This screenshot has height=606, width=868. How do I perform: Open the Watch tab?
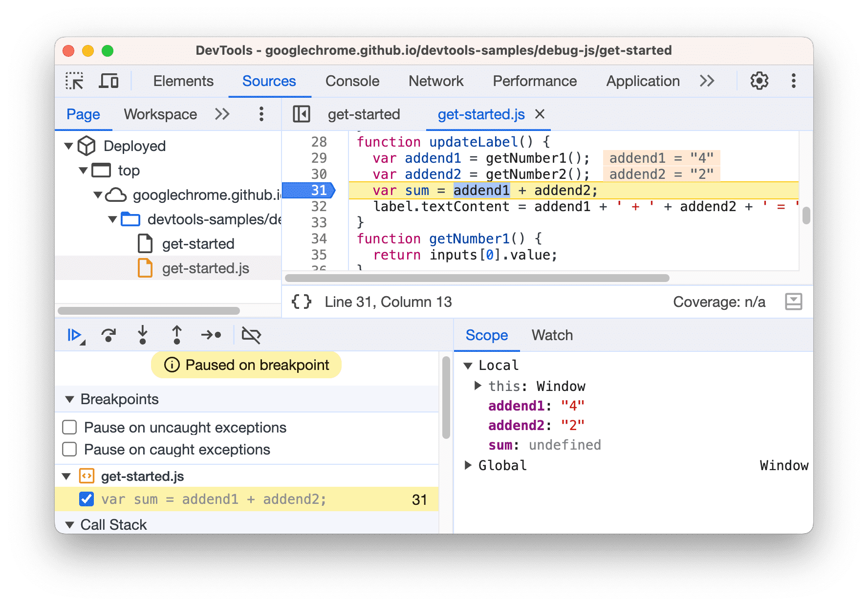552,335
